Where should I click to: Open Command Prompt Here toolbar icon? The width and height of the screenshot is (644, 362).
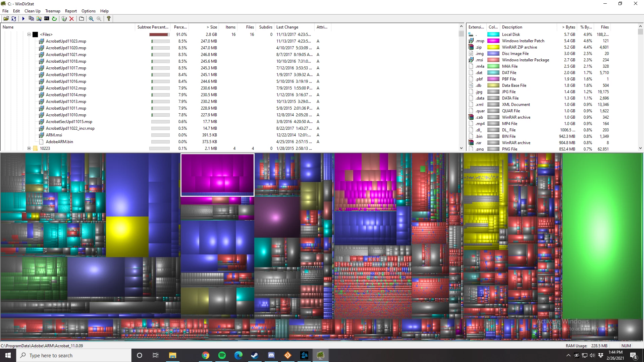click(x=47, y=19)
